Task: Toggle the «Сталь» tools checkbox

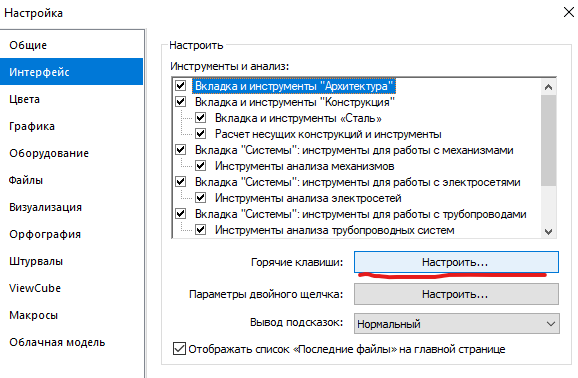Action: tap(201, 118)
